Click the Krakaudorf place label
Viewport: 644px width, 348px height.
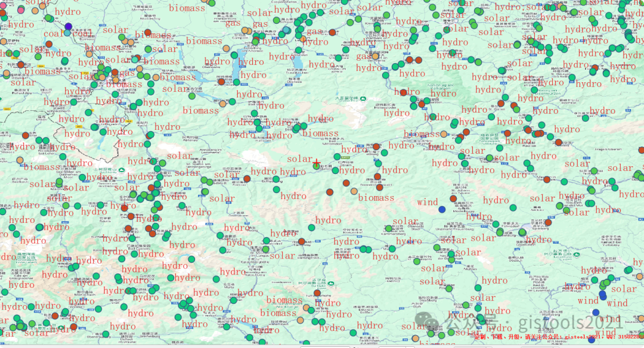353,231
